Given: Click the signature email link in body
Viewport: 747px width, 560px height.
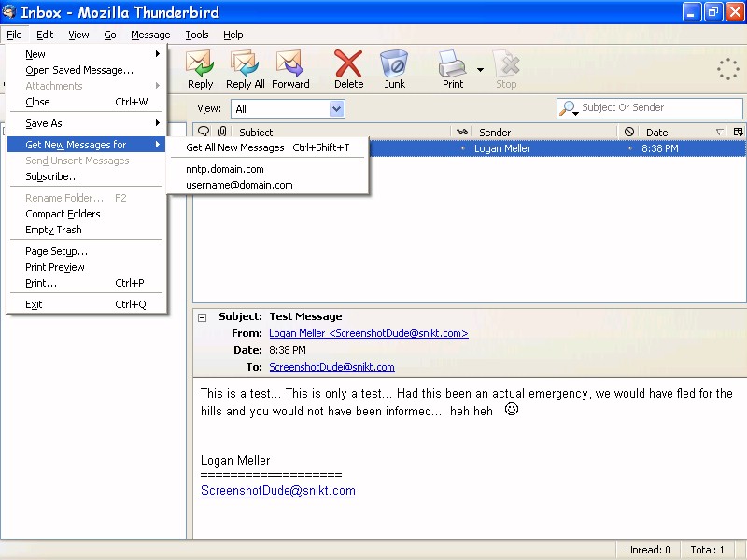Looking at the screenshot, I should pyautogui.click(x=278, y=491).
